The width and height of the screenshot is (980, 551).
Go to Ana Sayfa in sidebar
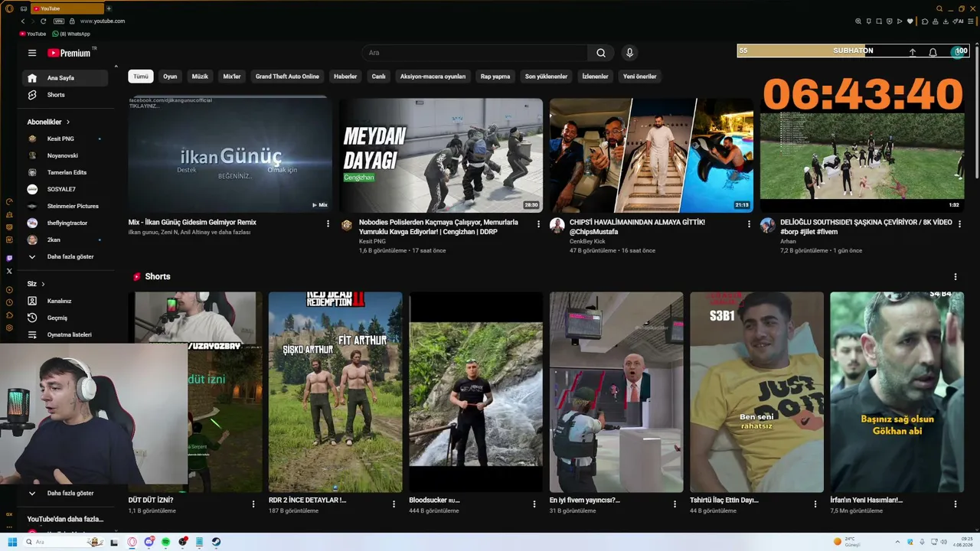click(x=65, y=78)
